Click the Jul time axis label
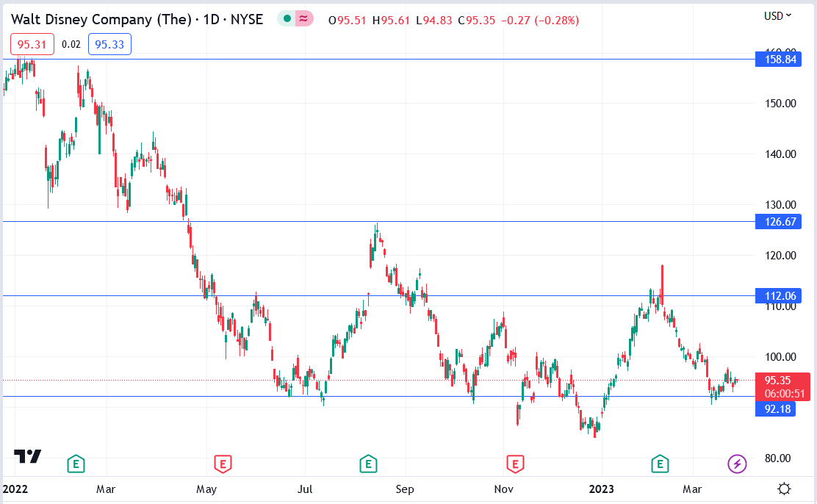Image resolution: width=817 pixels, height=504 pixels. (x=305, y=489)
